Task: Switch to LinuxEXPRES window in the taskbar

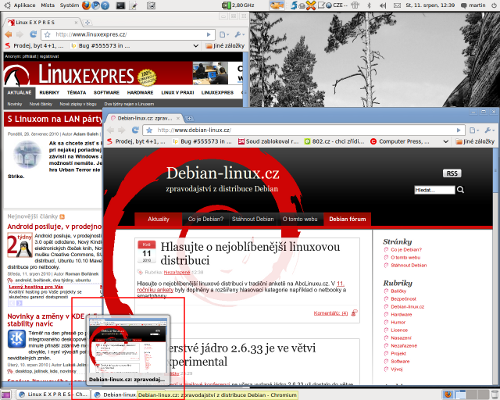Action: pyautogui.click(x=54, y=394)
